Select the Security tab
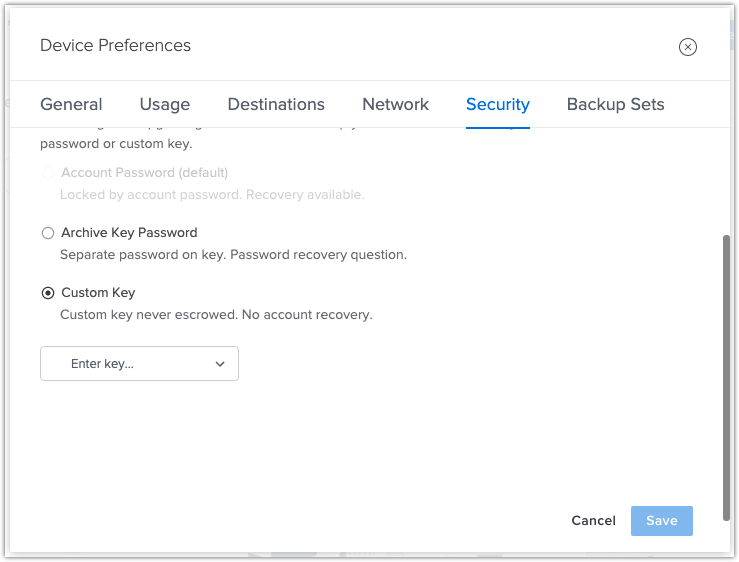739x562 pixels. coord(498,104)
